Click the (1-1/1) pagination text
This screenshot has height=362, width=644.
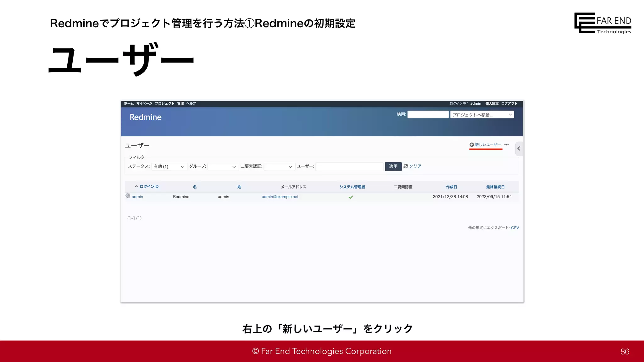click(134, 218)
